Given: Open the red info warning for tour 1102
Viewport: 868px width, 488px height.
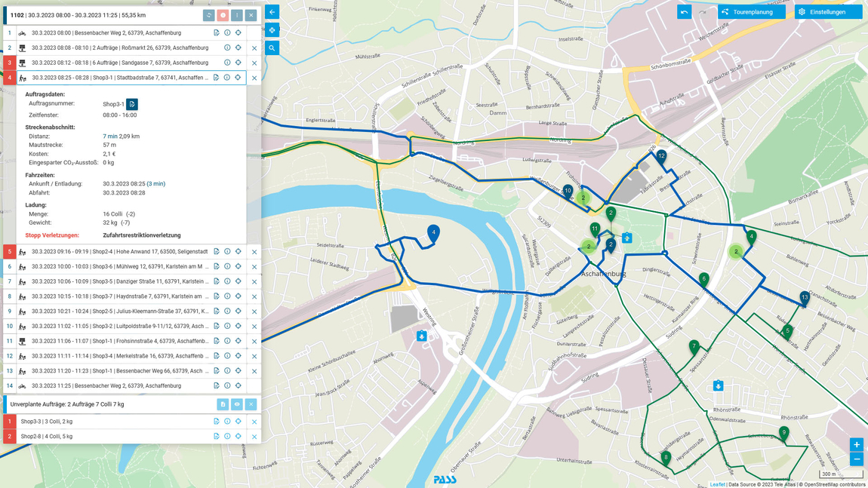Looking at the screenshot, I should click(x=223, y=15).
